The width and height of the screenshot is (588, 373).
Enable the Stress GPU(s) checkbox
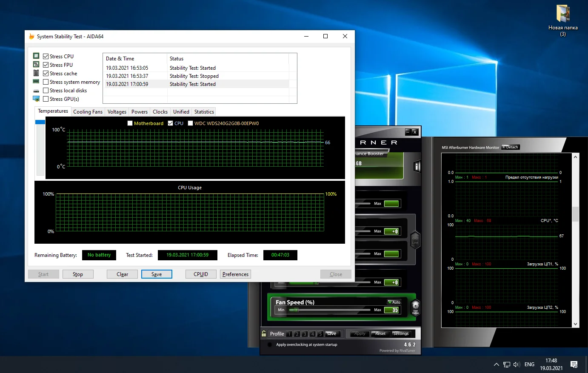pyautogui.click(x=46, y=99)
